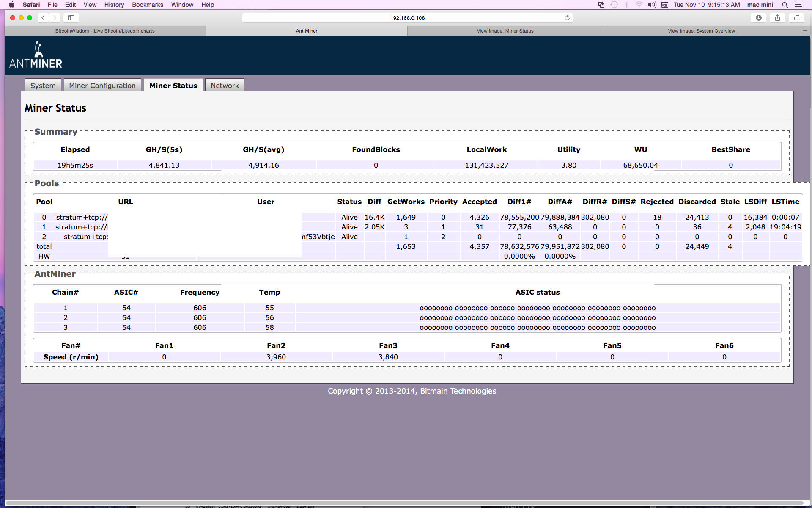812x508 pixels.
Task: Click the Safari back arrow button
Action: click(x=43, y=18)
